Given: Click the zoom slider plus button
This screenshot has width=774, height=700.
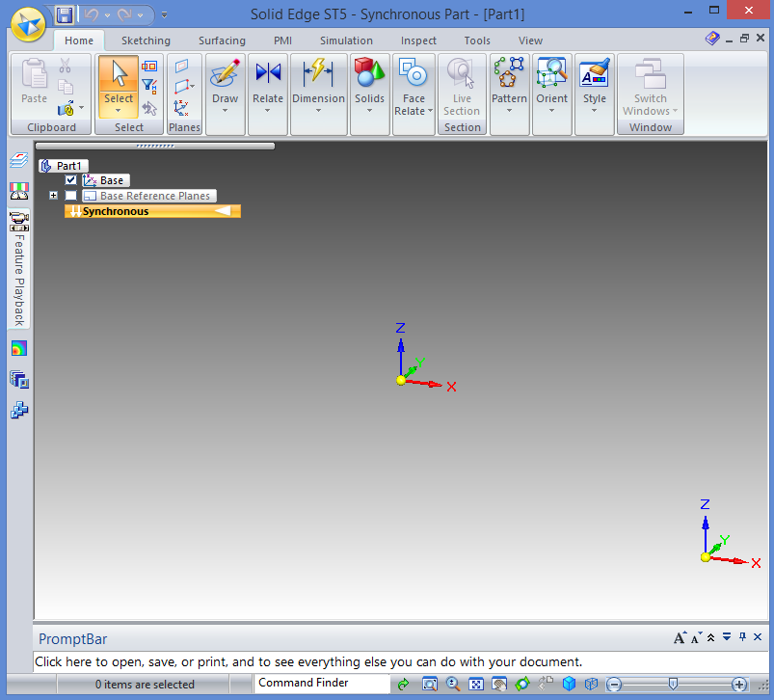Looking at the screenshot, I should point(739,685).
